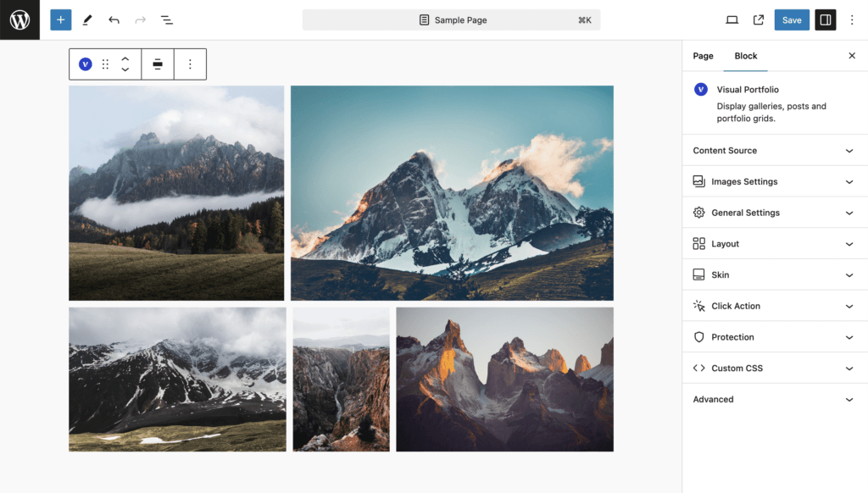The width and height of the screenshot is (868, 493).
Task: Expand the Skin panel
Action: (x=775, y=274)
